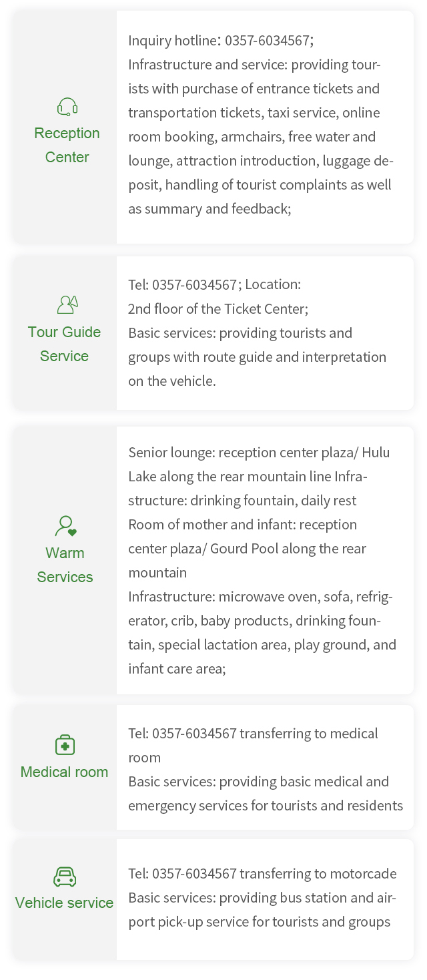This screenshot has width=427, height=980.
Task: Select the Tour Guide Service label
Action: [64, 344]
